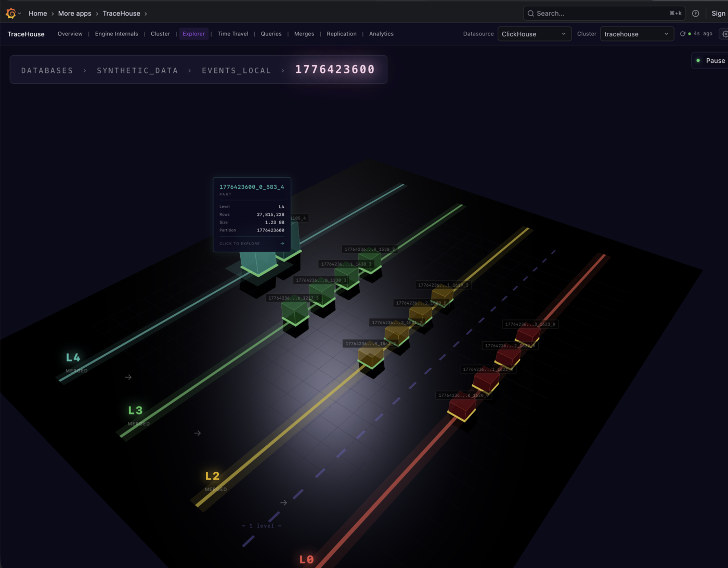Viewport: 728px width, 568px height.
Task: Click the L2 MERGED lane label
Action: [216, 481]
